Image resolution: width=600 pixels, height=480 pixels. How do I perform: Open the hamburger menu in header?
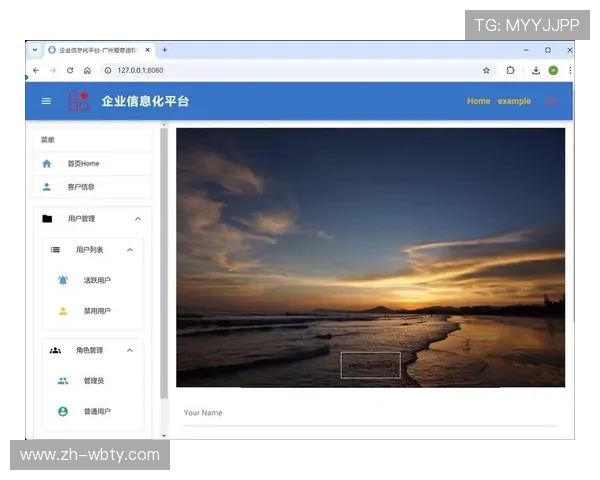click(x=46, y=101)
